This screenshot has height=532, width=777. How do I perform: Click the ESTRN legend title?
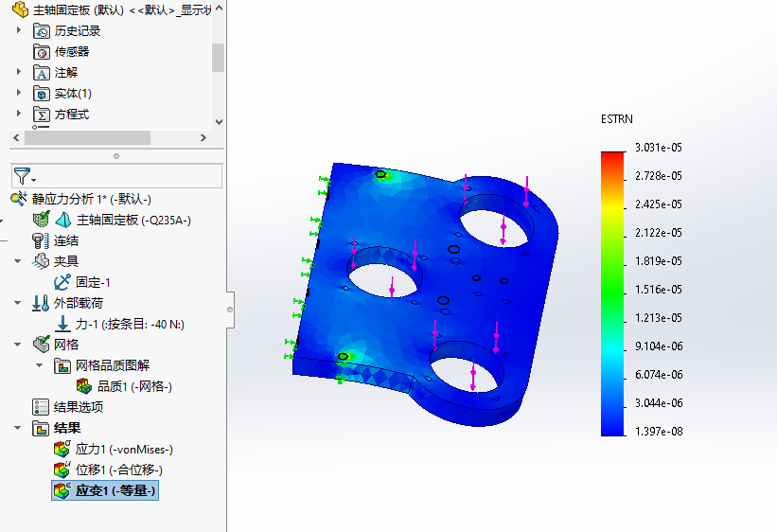click(617, 119)
